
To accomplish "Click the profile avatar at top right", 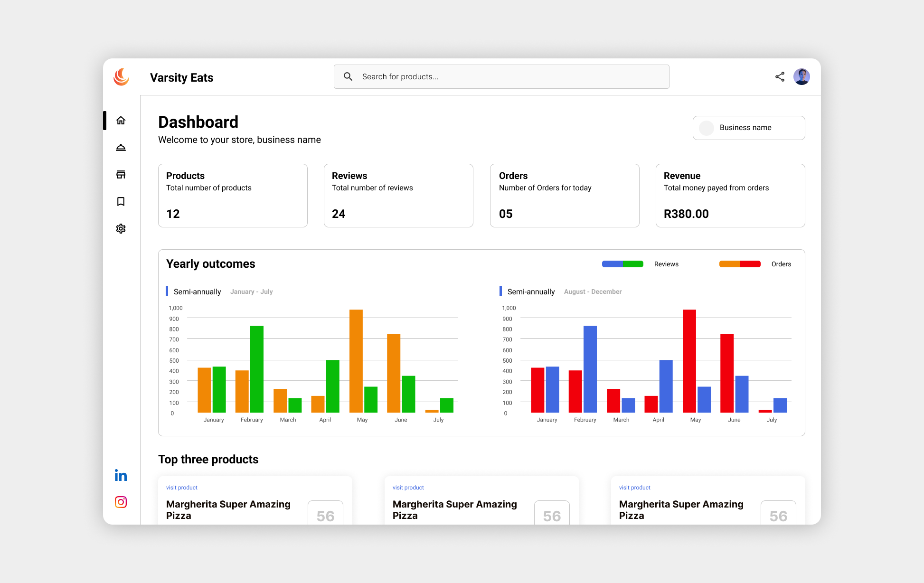I will (801, 76).
